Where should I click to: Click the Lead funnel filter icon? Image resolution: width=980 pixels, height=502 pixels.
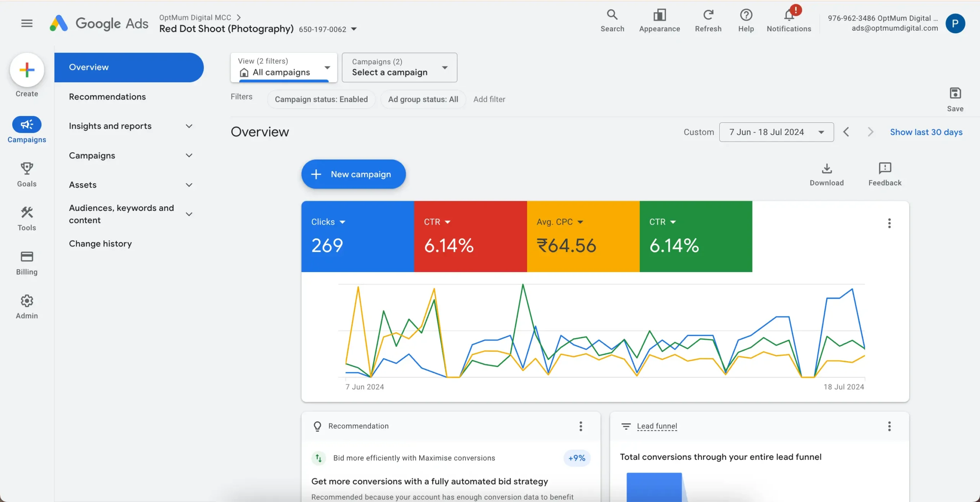click(x=626, y=426)
